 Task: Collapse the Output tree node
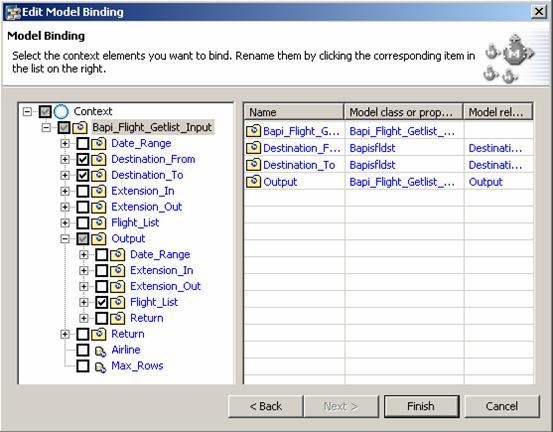click(65, 239)
